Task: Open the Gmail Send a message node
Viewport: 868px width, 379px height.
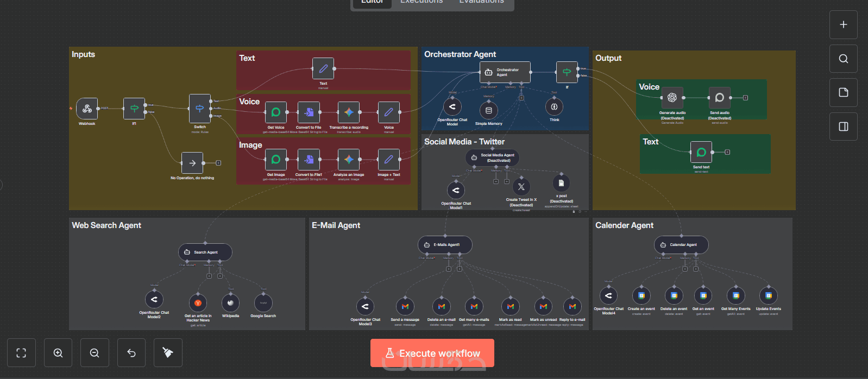Action: tap(405, 307)
